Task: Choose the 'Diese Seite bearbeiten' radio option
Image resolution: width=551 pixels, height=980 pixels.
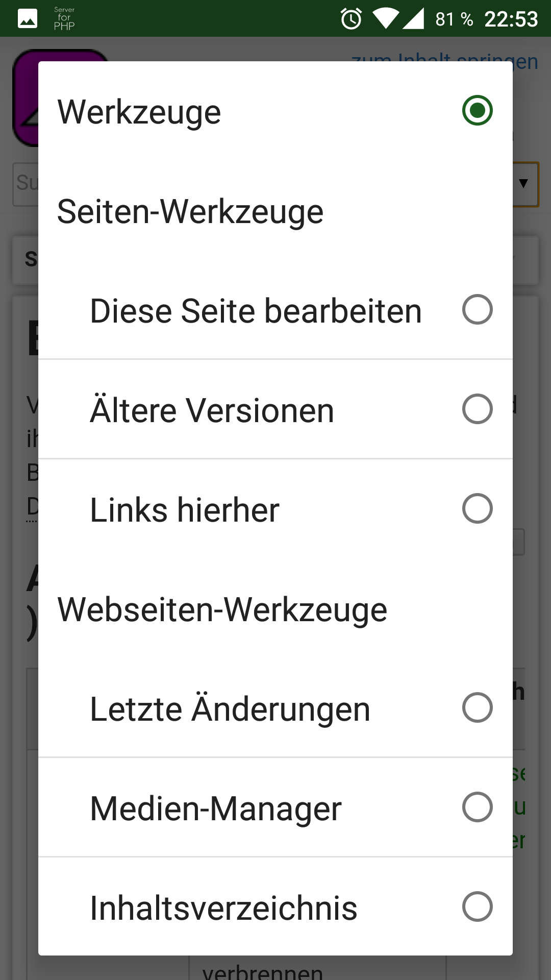Action: 477,309
